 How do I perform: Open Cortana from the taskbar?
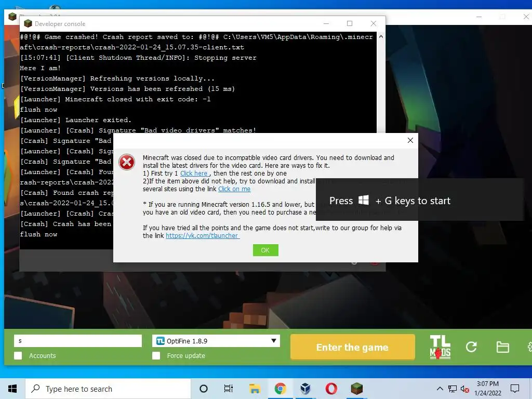point(204,389)
